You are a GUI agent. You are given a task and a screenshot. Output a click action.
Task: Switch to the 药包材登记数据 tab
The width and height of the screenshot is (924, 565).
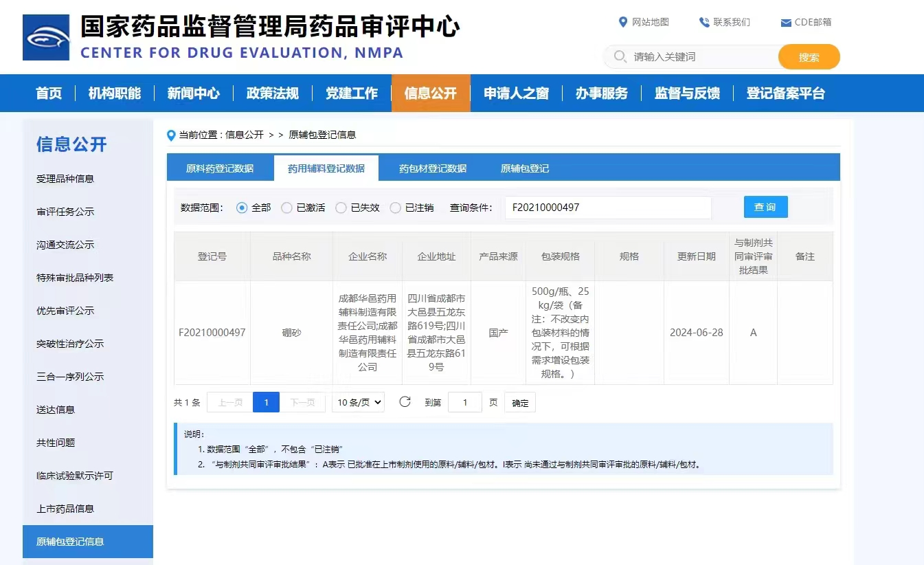tap(433, 168)
